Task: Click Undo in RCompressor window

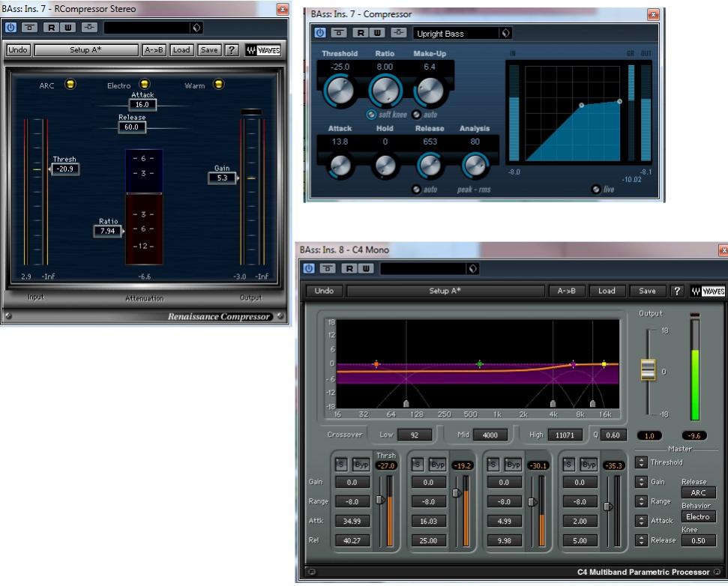Action: tap(18, 50)
